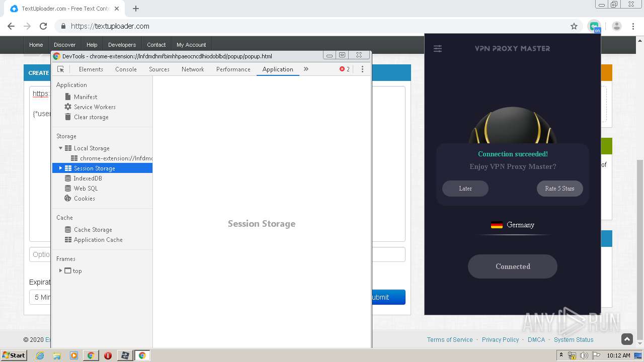The height and width of the screenshot is (362, 644).
Task: Open Help in the TextUploader nav bar
Action: (92, 45)
